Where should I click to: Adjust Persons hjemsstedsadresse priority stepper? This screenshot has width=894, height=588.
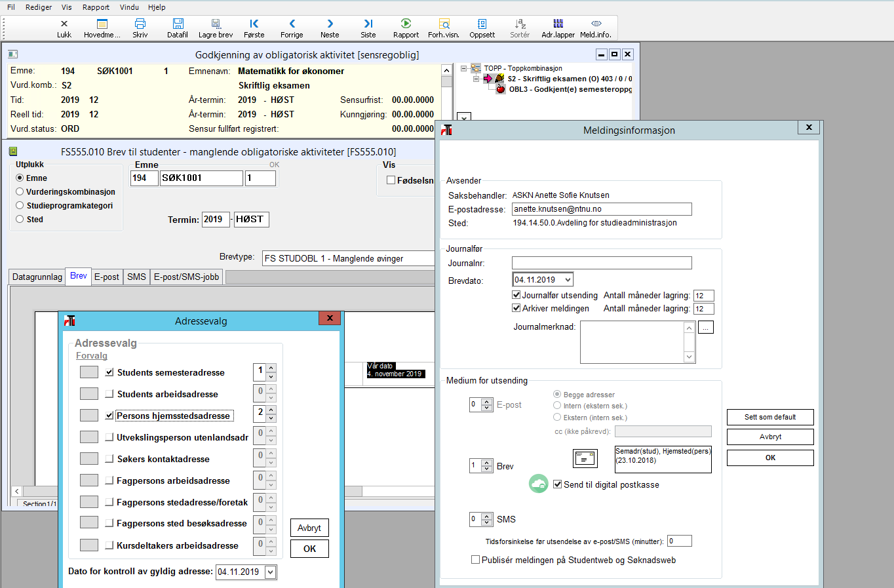click(271, 414)
